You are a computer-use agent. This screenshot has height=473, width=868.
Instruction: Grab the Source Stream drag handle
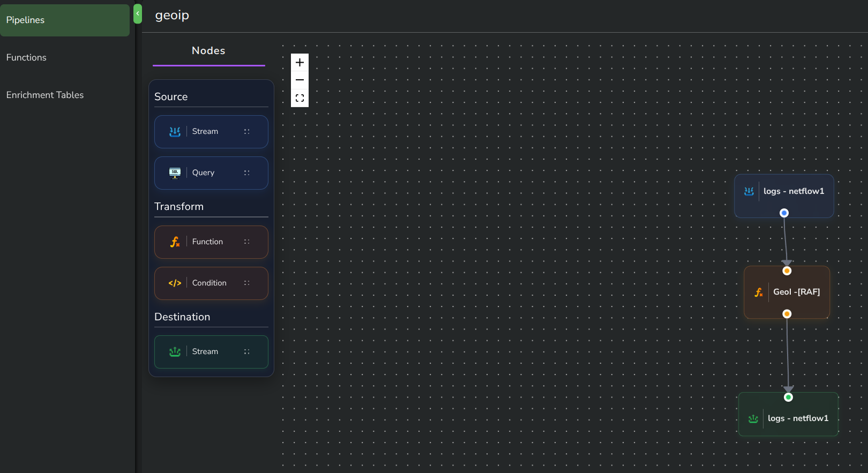point(247,132)
